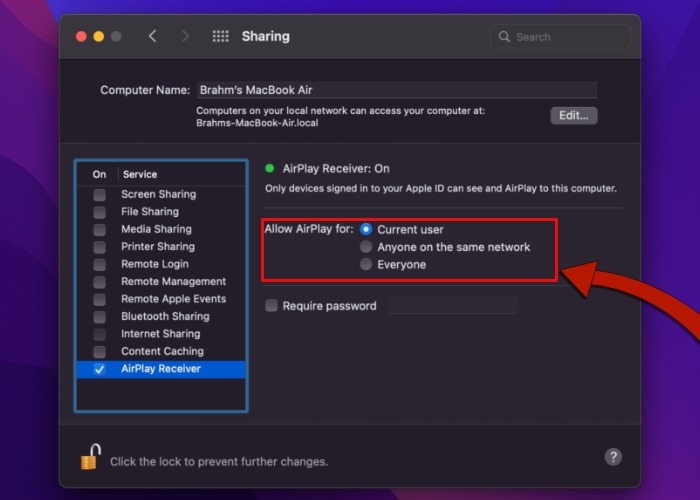
Task: Click the Brahms-MacBook-Air.local address text
Action: (257, 123)
